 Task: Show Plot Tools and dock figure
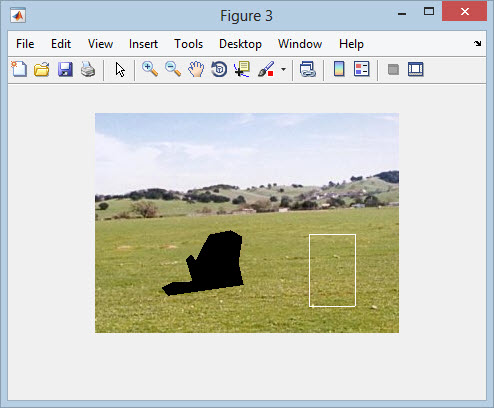[416, 69]
